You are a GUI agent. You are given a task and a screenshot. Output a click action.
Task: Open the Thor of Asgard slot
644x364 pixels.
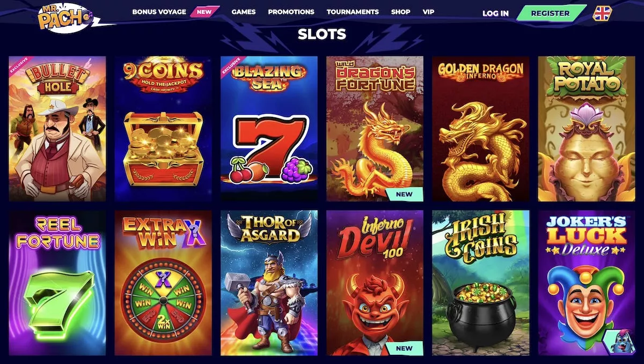click(x=269, y=283)
